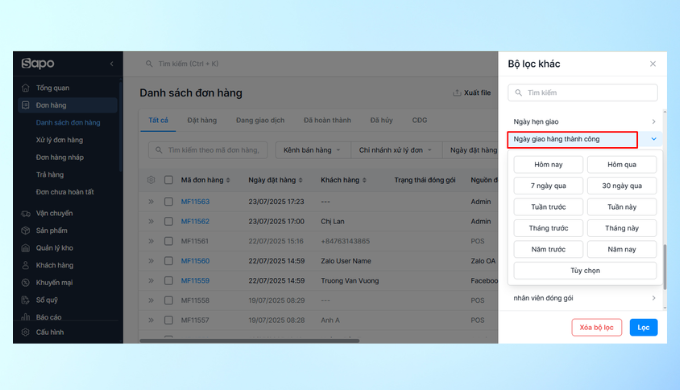Click the Báo cáo chart icon

click(26, 317)
